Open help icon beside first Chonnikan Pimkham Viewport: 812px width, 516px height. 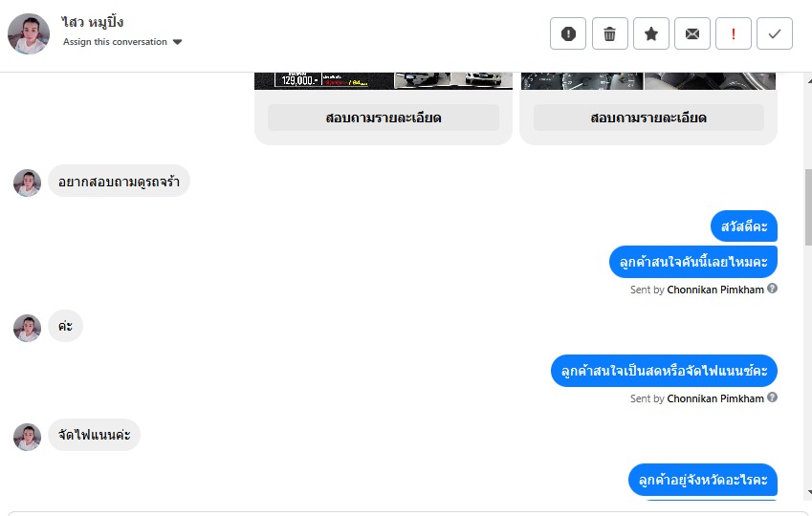coord(772,289)
